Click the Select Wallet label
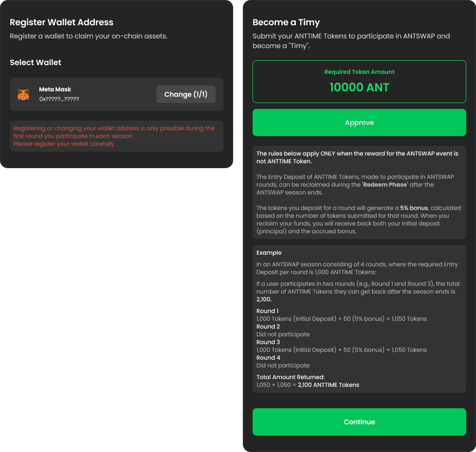The image size is (476, 452). tap(35, 63)
